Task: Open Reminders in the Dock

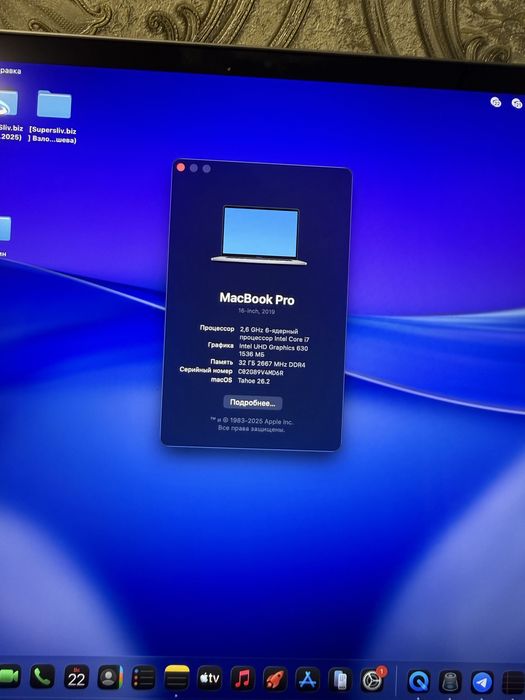Action: pyautogui.click(x=143, y=679)
